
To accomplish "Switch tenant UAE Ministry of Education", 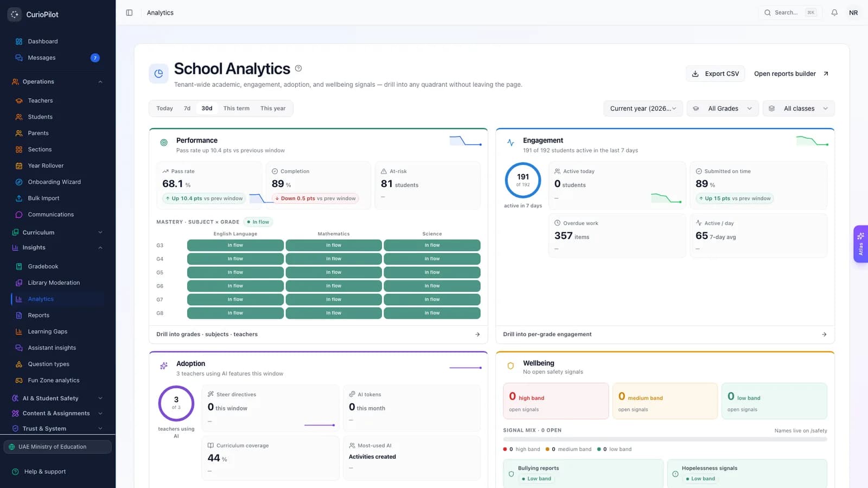I will (58, 447).
